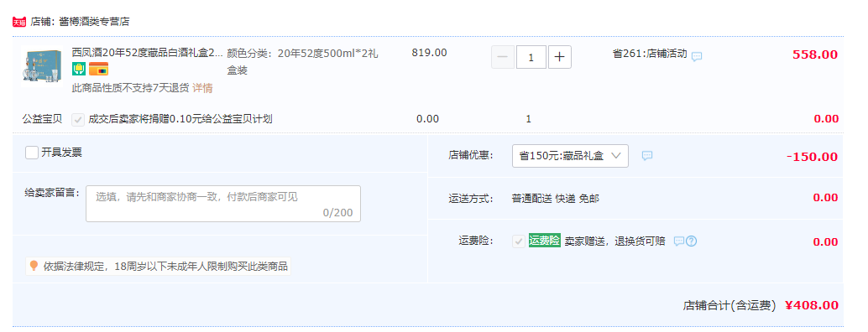The image size is (868, 332).
Task: Toggle the 公益宝贝 donation checkbox
Action: pos(78,119)
